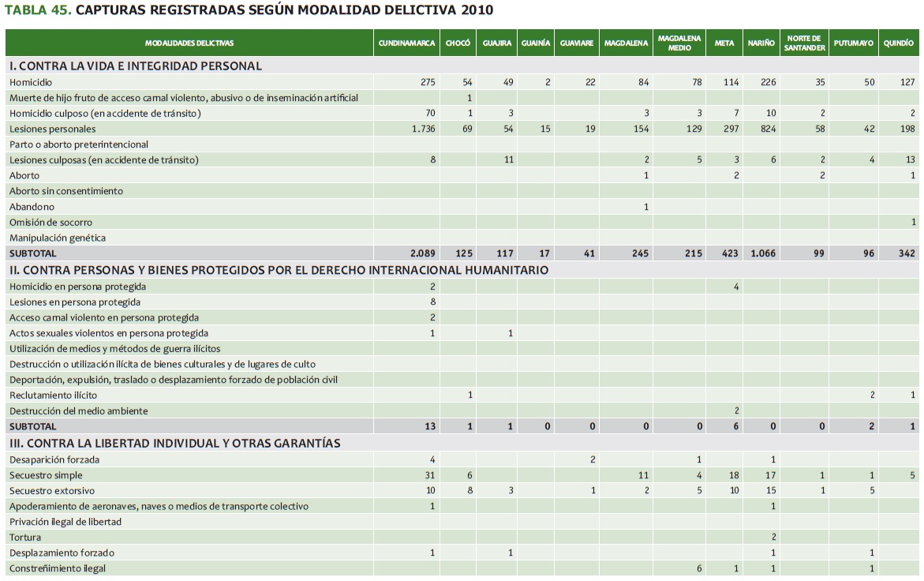
Task: Select the QUINDÍO column header
Action: [x=899, y=43]
